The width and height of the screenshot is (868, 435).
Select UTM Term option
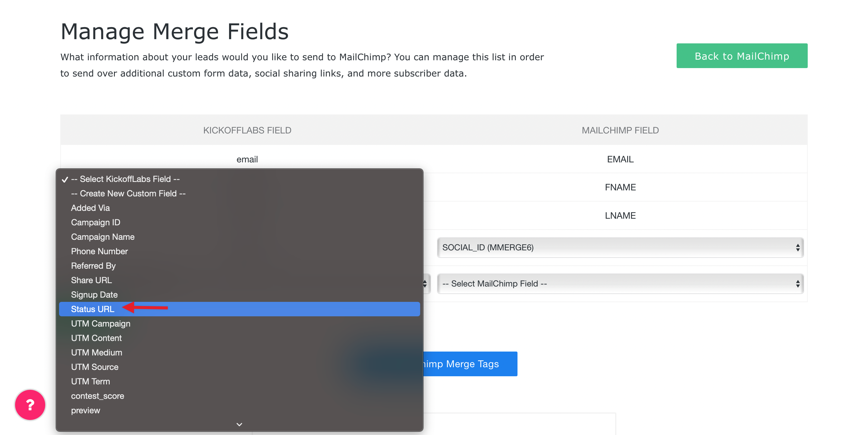click(239, 381)
